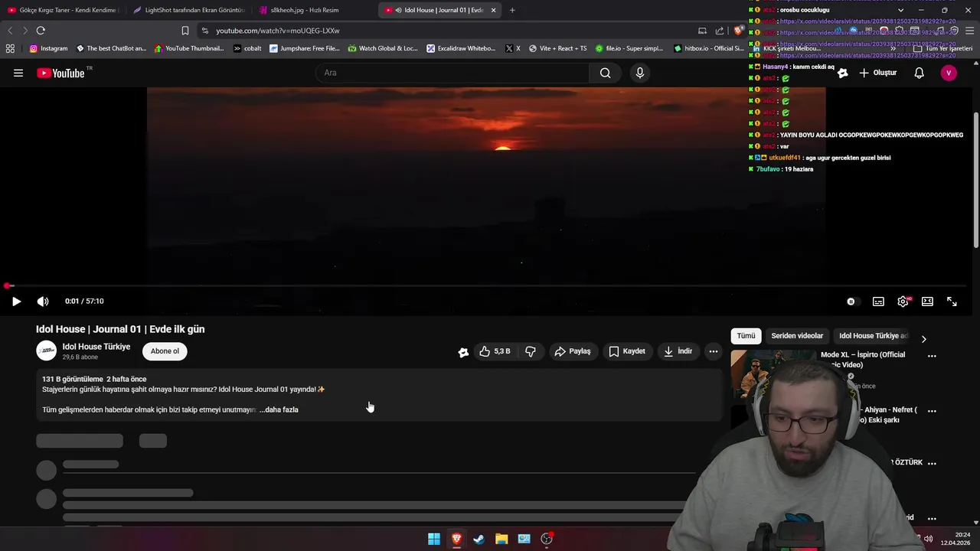980x551 pixels.
Task: Open the cobalt bookmark
Action: tap(247, 48)
